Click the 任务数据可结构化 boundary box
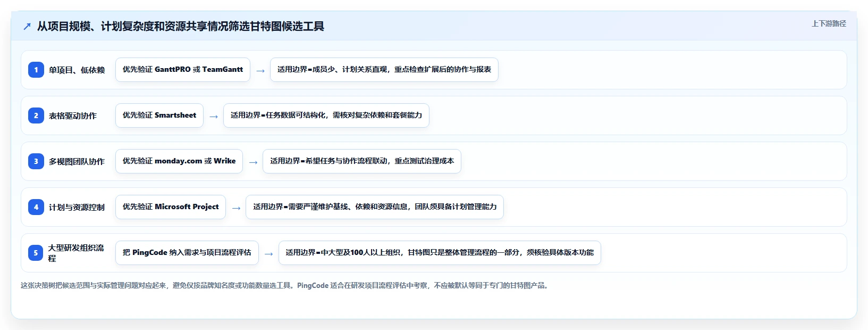868x330 pixels. coord(326,115)
